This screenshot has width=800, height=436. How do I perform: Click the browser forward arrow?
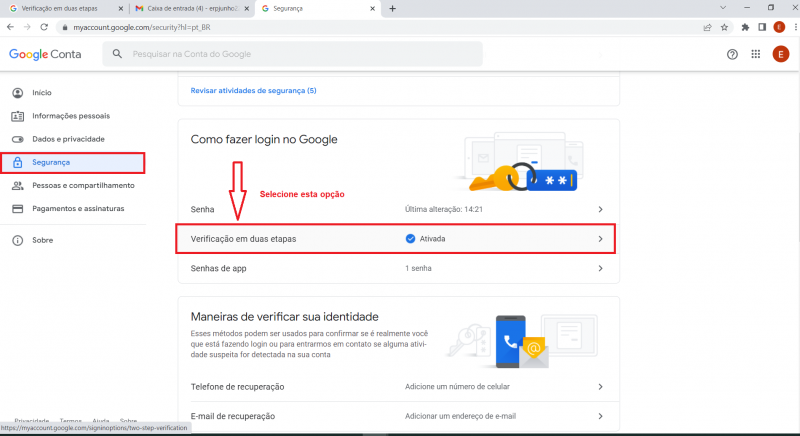pos(27,27)
